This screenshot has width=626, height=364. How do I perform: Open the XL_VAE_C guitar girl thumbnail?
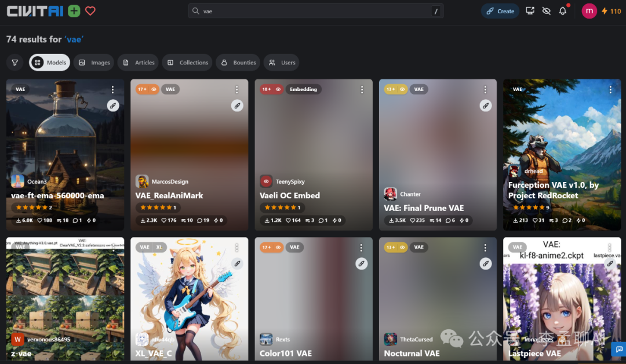pyautogui.click(x=189, y=299)
